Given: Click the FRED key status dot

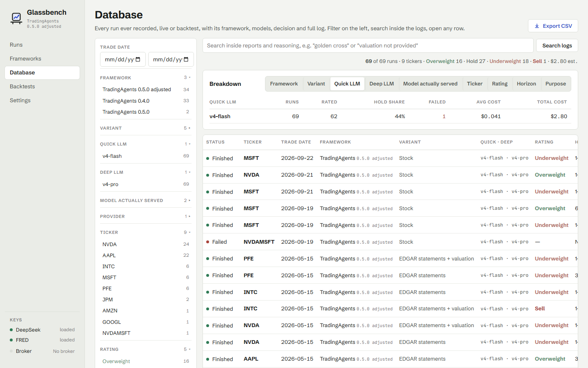Looking at the screenshot, I should [x=11, y=340].
